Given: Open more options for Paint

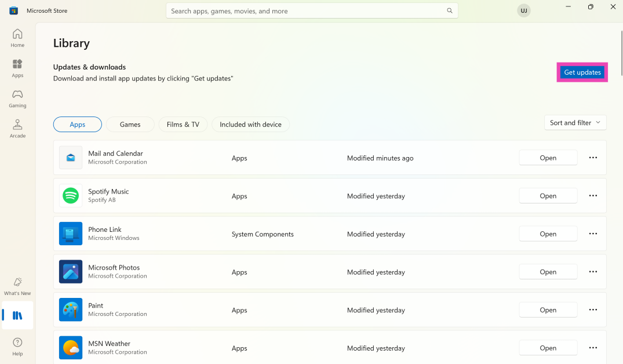Looking at the screenshot, I should (x=593, y=310).
